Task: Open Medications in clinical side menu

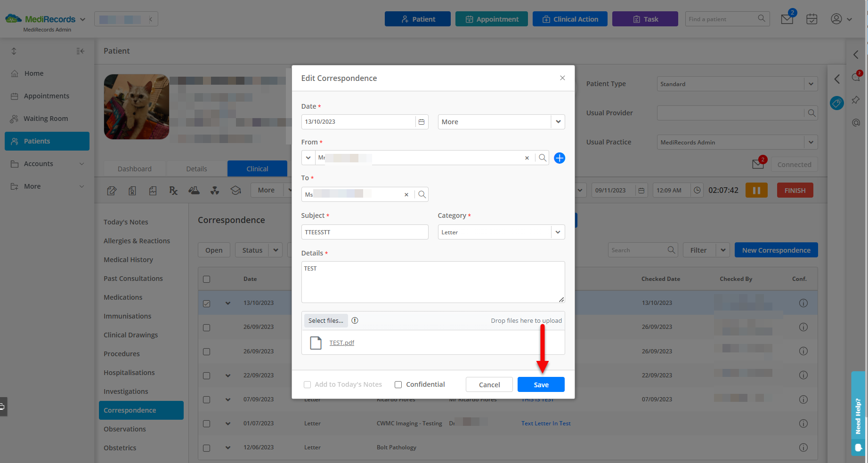Action: click(123, 297)
